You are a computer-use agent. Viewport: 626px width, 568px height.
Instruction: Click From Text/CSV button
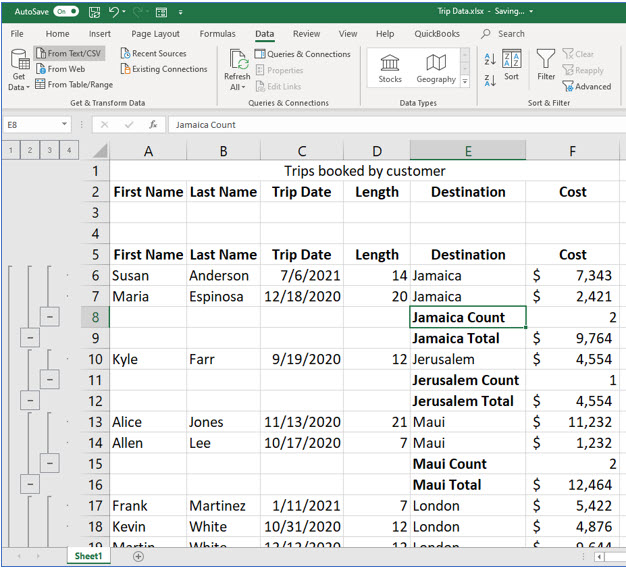(69, 53)
